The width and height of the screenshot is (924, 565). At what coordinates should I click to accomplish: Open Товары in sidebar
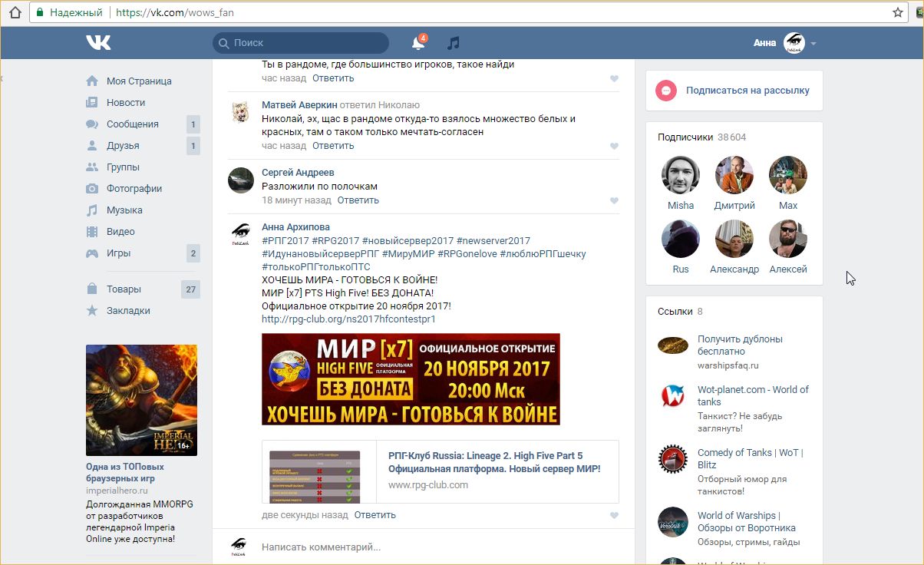pyautogui.click(x=124, y=289)
